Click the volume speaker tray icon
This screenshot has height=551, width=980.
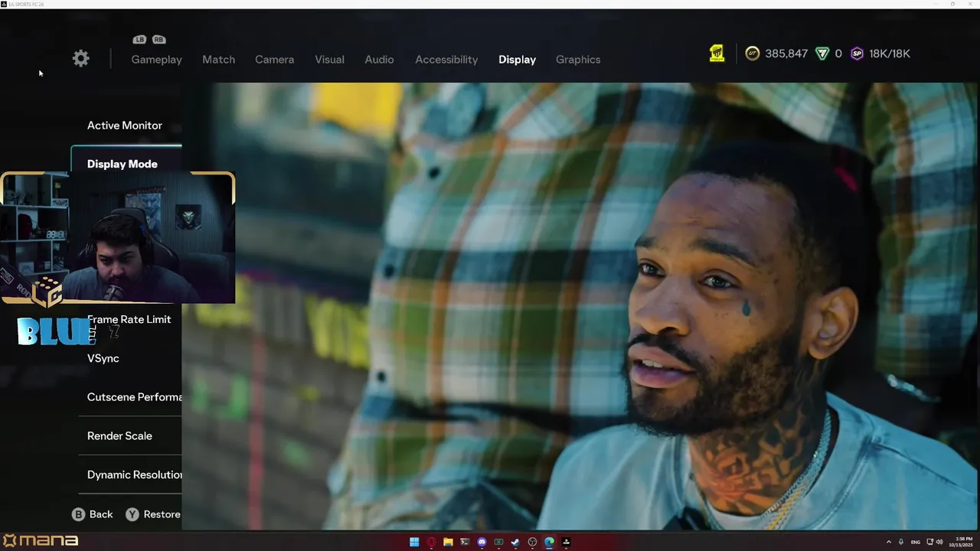[939, 542]
